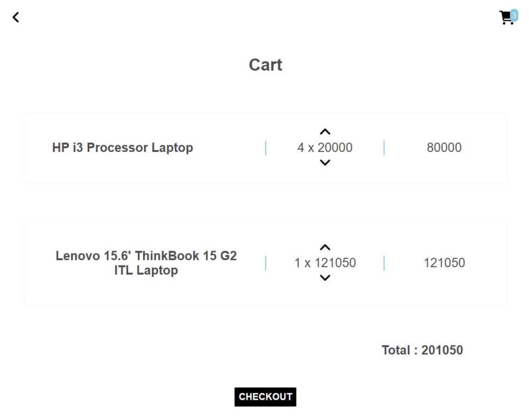The width and height of the screenshot is (529, 420).
Task: Click the up chevron for Lenovo ThinkBook quantity
Action: 325,247
